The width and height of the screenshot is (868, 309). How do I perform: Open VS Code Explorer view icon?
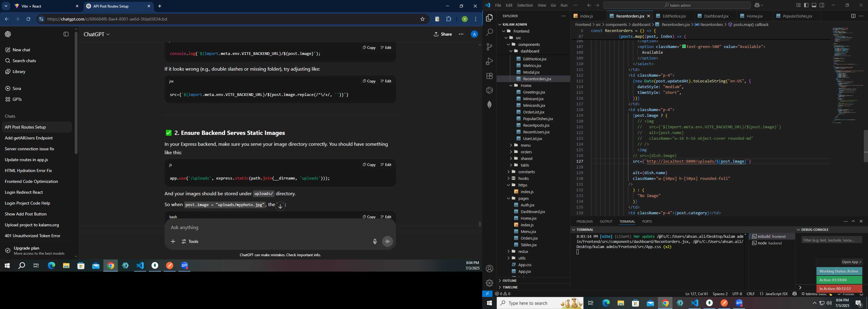point(489,18)
